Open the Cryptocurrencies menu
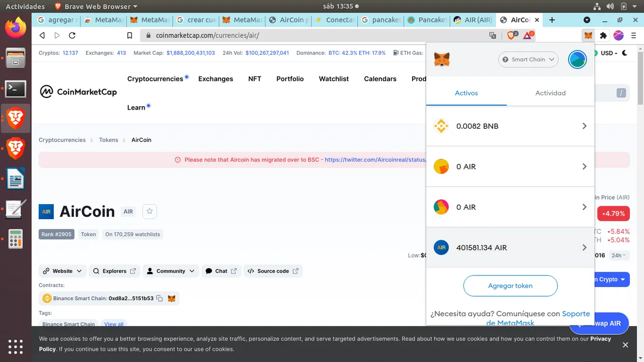This screenshot has width=644, height=362. pyautogui.click(x=155, y=79)
